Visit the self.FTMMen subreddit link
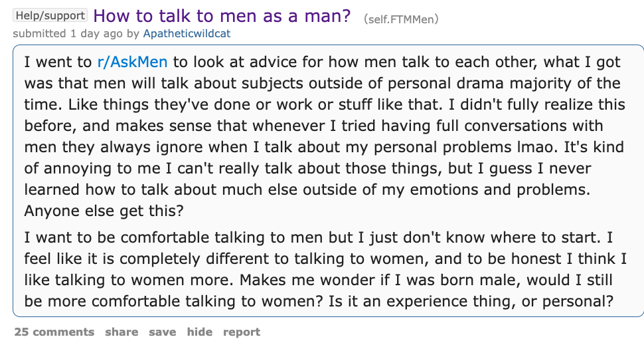644x351 pixels. (401, 19)
